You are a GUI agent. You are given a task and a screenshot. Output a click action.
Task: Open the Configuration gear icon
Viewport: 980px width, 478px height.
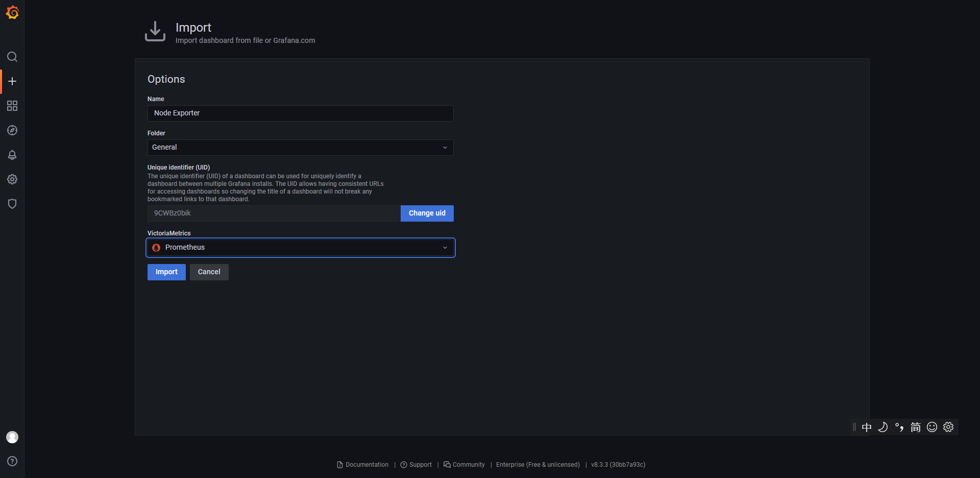click(12, 179)
